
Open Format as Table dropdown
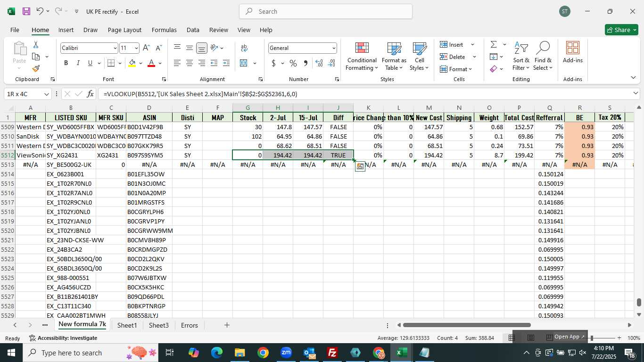pyautogui.click(x=394, y=56)
